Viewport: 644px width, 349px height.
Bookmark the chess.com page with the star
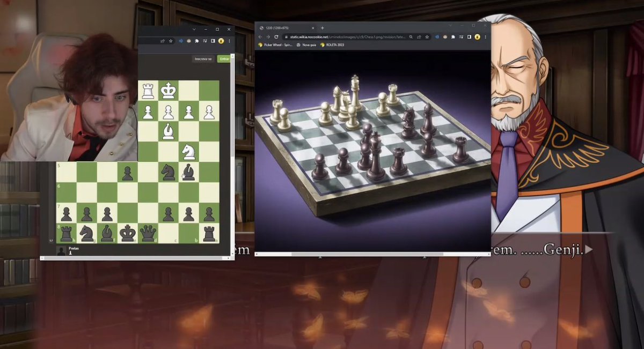point(171,41)
